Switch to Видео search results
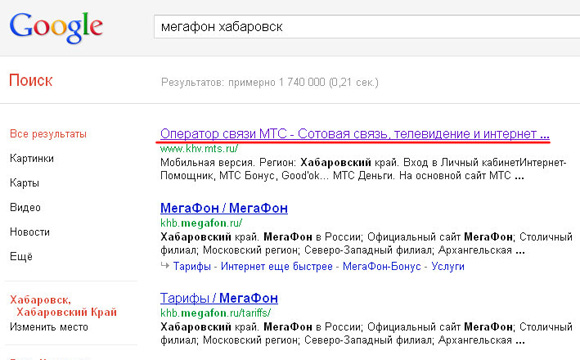Viewport: 580px width, 360px height. pyautogui.click(x=25, y=207)
